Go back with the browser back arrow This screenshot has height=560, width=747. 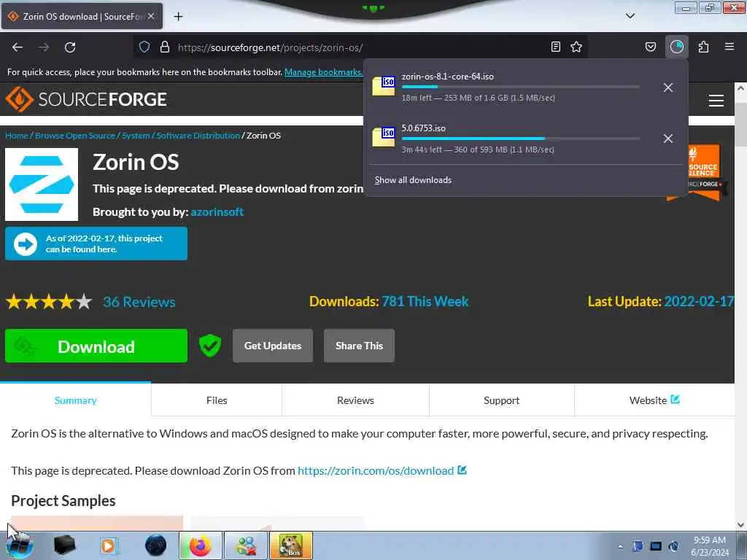click(18, 47)
